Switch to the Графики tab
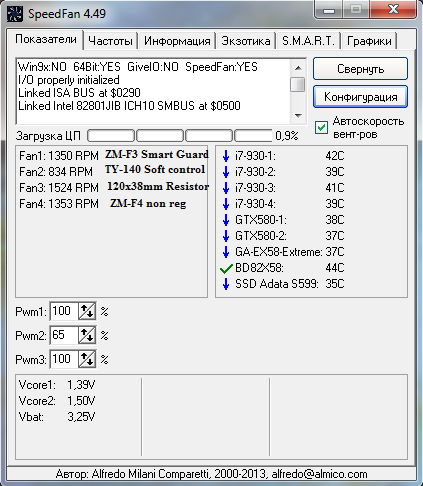Viewport: 423px width, 486px height. point(369,41)
